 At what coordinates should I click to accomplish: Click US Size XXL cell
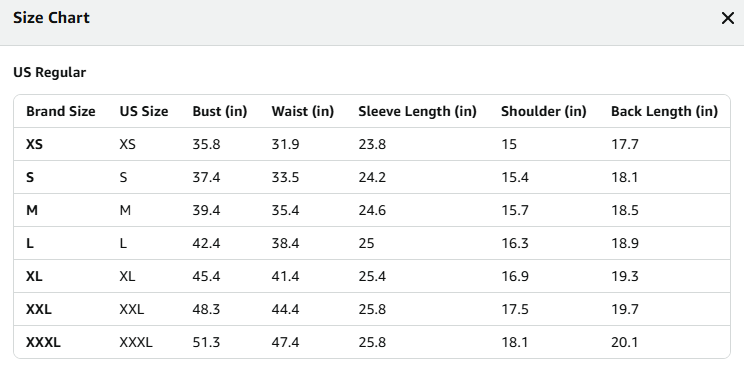pos(131,309)
